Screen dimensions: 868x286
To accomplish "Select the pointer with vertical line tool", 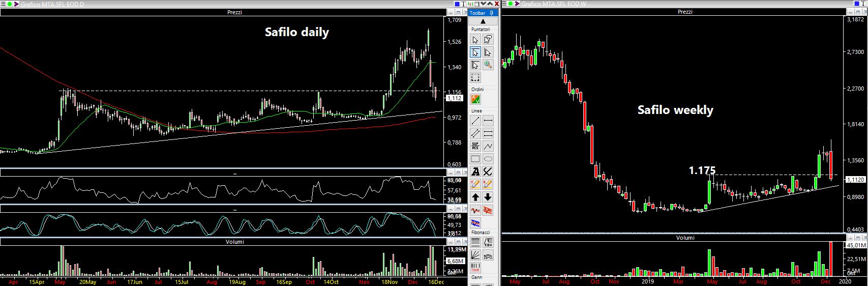I will click(488, 52).
